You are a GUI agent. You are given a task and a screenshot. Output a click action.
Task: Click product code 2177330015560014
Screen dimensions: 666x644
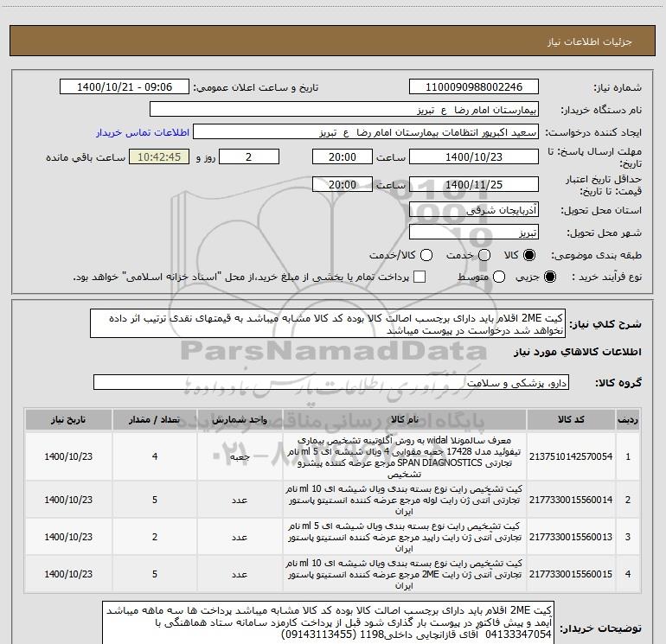click(x=571, y=500)
